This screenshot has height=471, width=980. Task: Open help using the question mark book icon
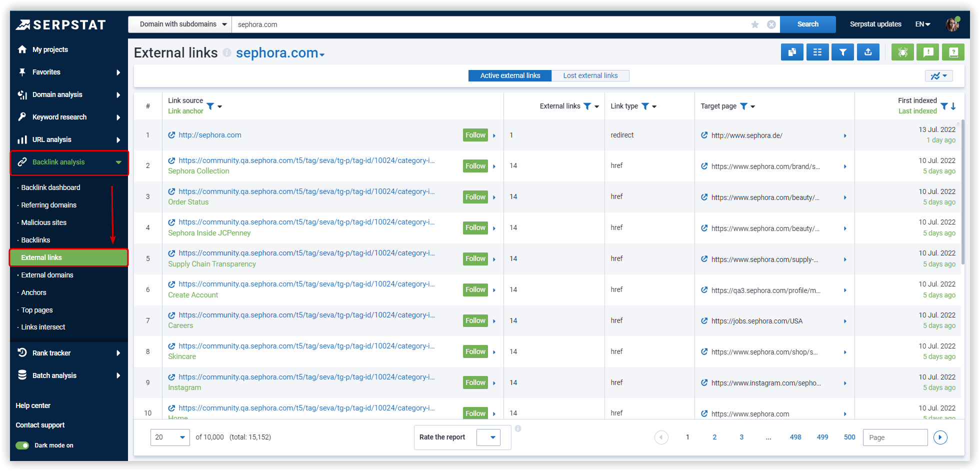[x=953, y=52]
